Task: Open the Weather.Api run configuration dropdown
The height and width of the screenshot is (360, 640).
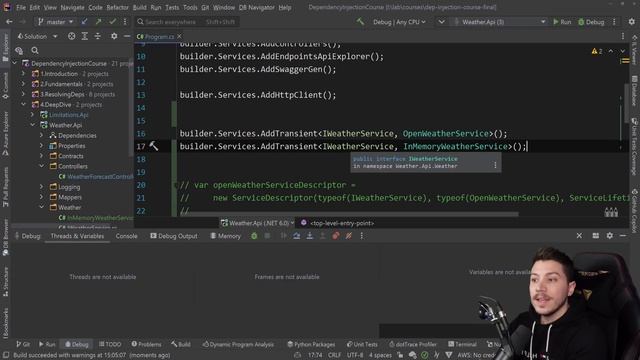Action: [x=500, y=22]
